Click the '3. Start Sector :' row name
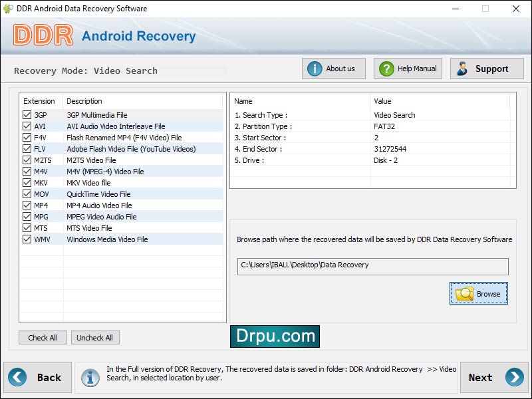This screenshot has width=532, height=399. point(260,138)
